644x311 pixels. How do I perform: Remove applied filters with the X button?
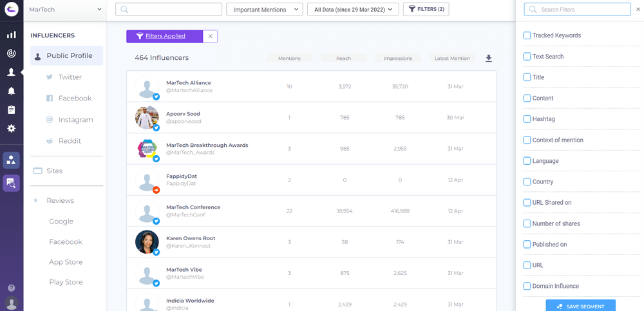(x=211, y=36)
